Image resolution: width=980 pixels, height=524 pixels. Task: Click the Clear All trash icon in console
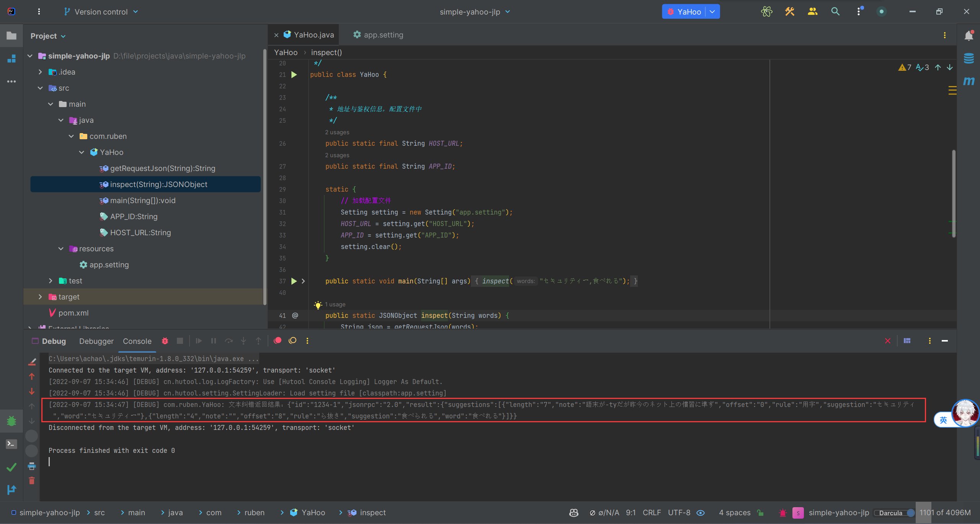coord(32,481)
